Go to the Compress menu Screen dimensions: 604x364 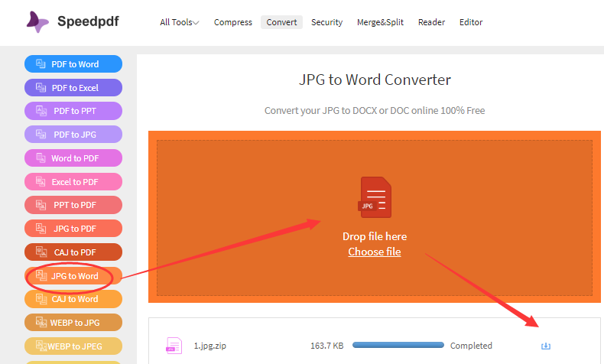coord(233,22)
